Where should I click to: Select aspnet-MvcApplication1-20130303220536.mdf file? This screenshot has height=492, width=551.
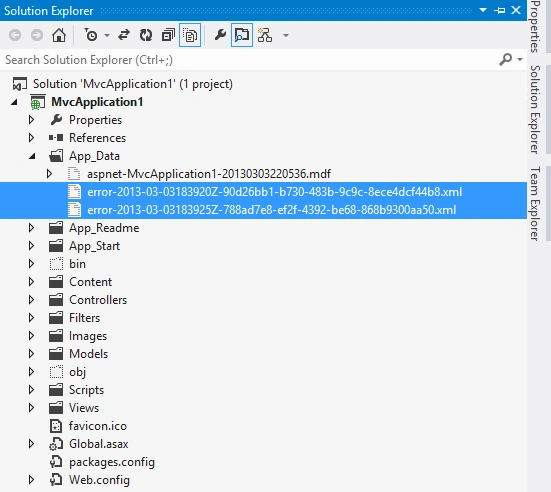(209, 174)
